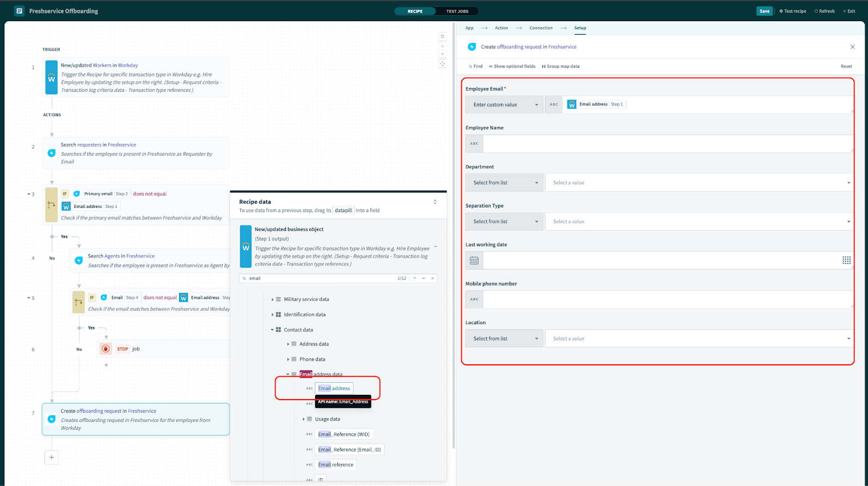The height and width of the screenshot is (486, 868).
Task: Collapse Step 1 output chevron
Action: click(436, 247)
